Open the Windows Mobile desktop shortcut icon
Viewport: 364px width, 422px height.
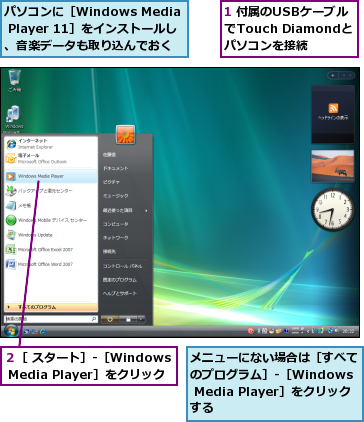[13, 115]
